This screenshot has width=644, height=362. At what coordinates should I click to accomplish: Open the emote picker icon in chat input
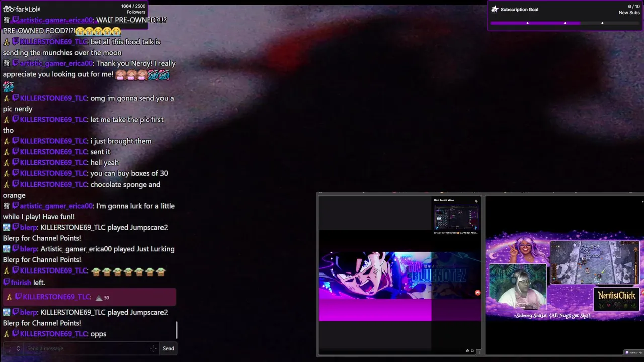click(153, 348)
